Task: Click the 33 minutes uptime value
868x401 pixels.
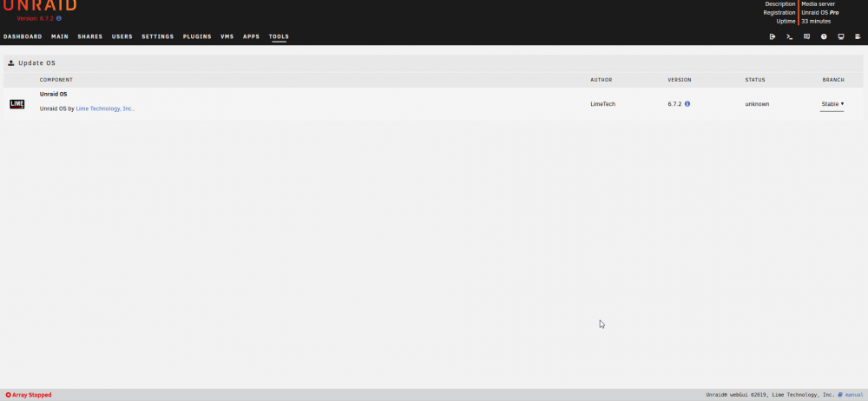Action: coord(816,21)
